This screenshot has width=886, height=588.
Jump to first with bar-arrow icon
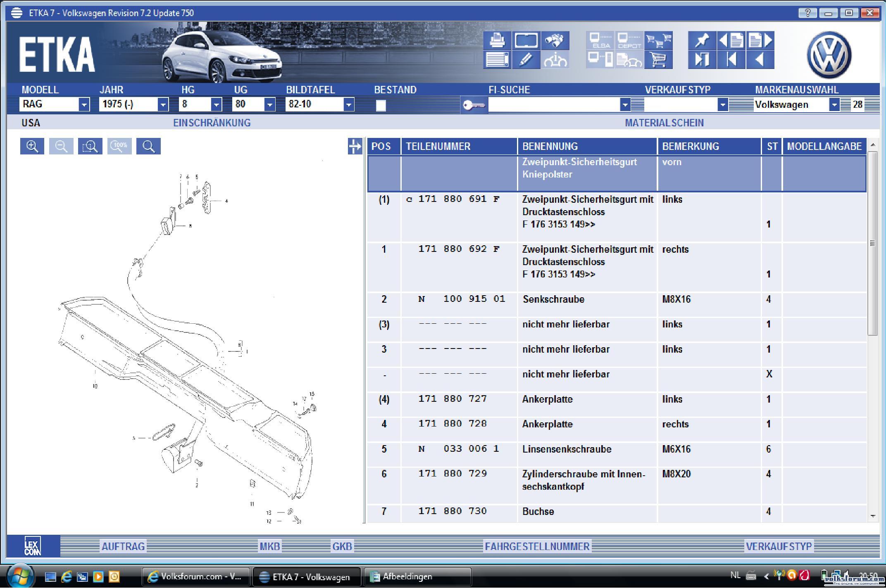point(731,59)
